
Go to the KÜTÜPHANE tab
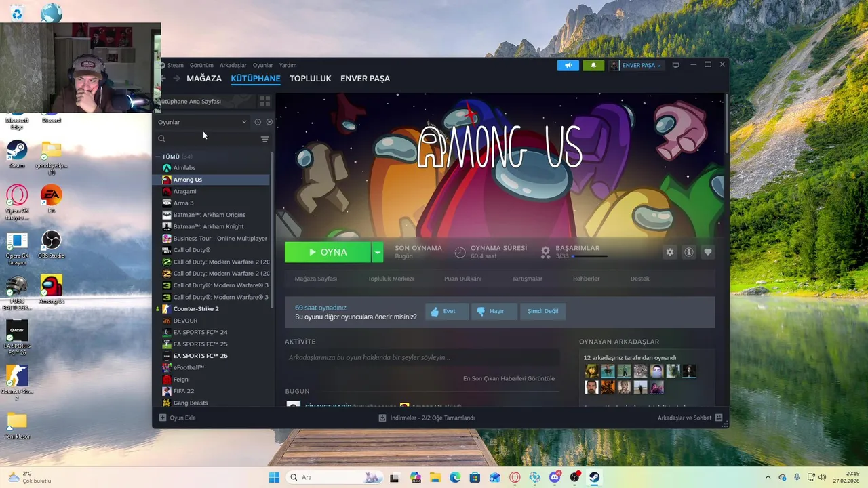click(256, 79)
